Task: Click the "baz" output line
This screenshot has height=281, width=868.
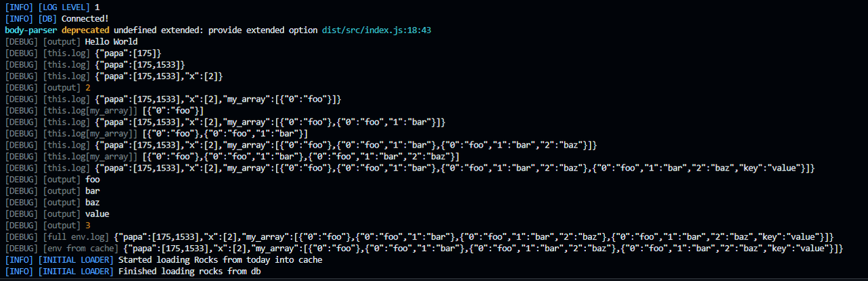Action: 93,202
